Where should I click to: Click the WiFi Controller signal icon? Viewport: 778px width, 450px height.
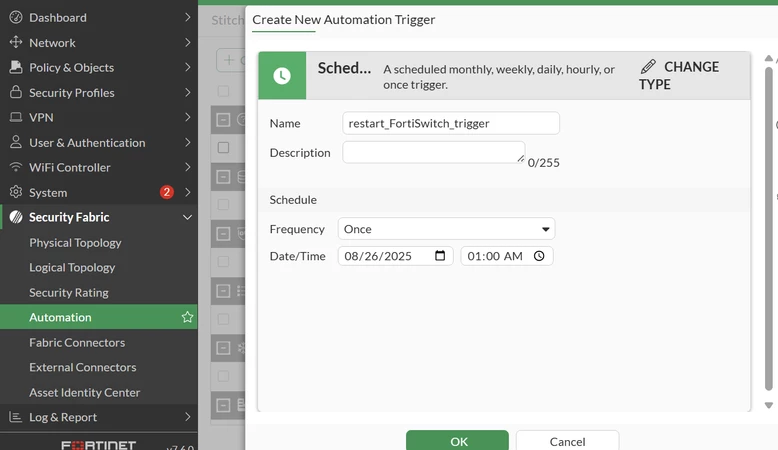pyautogui.click(x=16, y=167)
